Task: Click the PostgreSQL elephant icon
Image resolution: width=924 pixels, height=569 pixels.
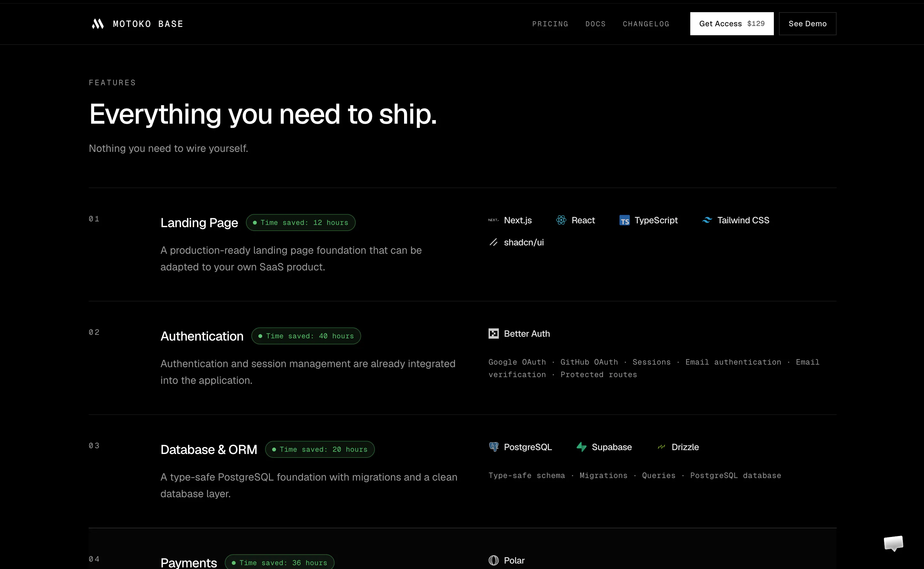Action: tap(493, 447)
